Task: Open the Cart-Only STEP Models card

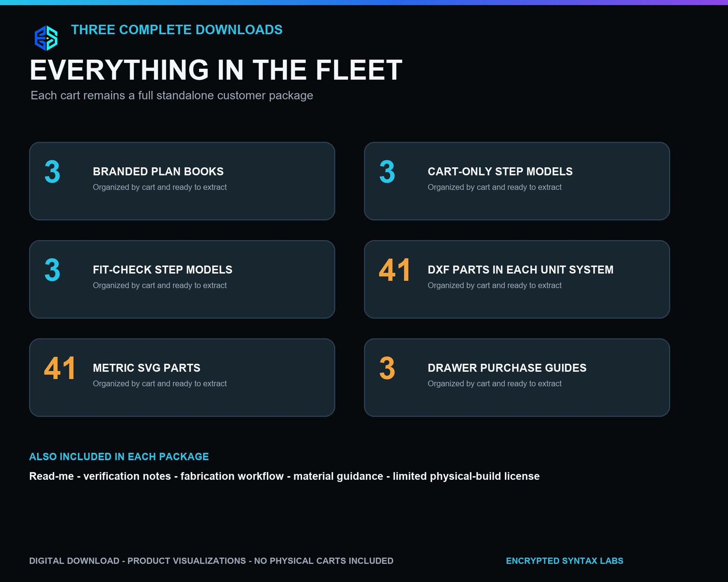Action: 517,181
